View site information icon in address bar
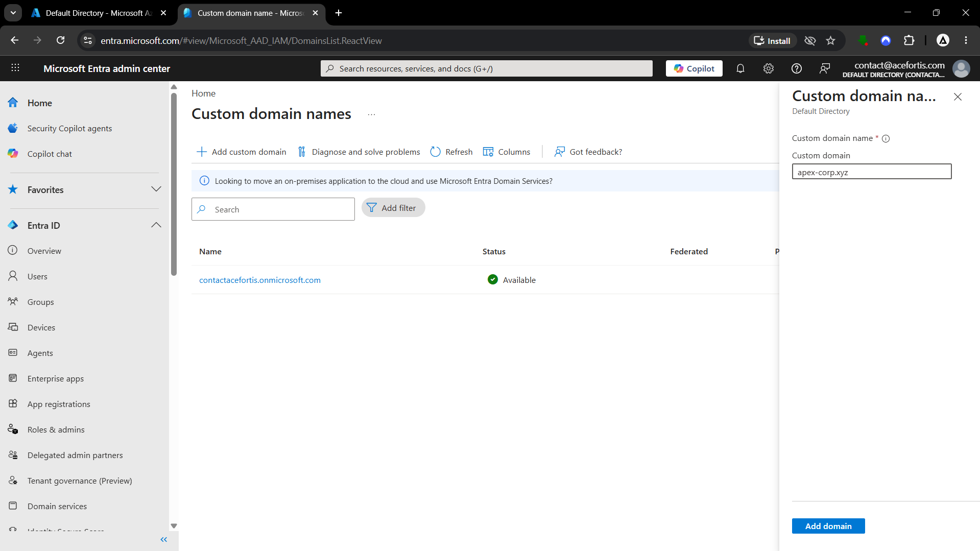This screenshot has width=980, height=551. coord(88,40)
